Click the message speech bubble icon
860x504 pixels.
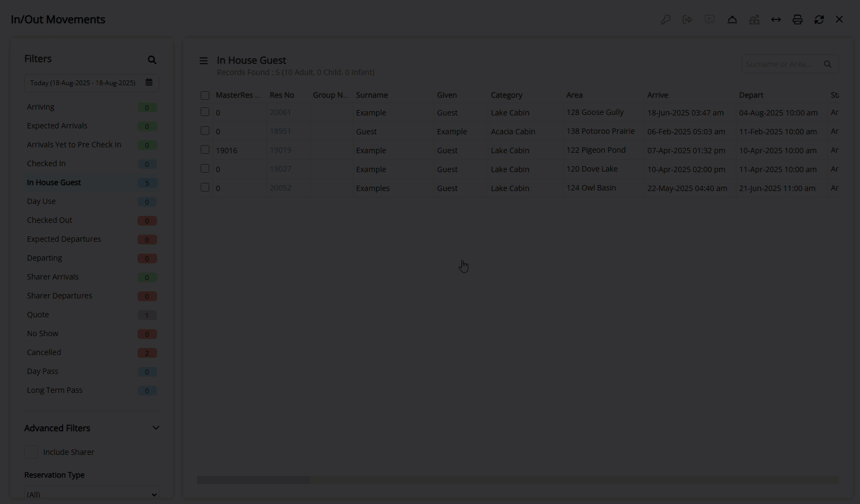pyautogui.click(x=709, y=19)
